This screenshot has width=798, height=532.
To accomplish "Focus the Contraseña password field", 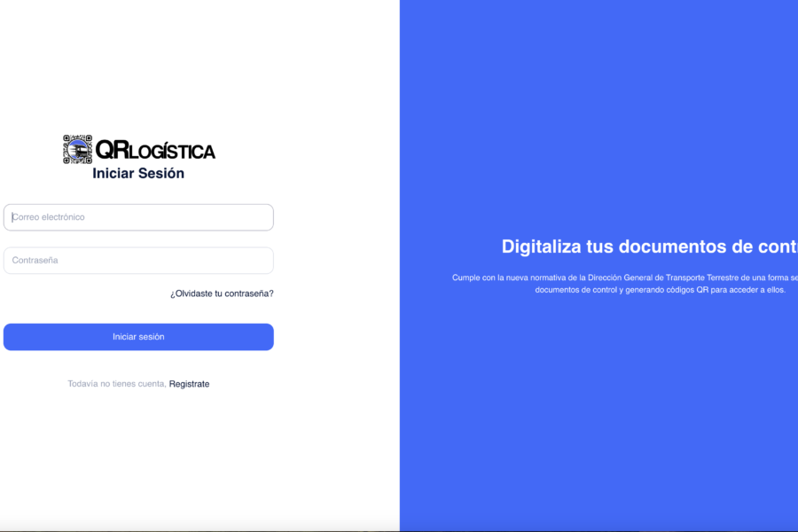I will (x=138, y=261).
